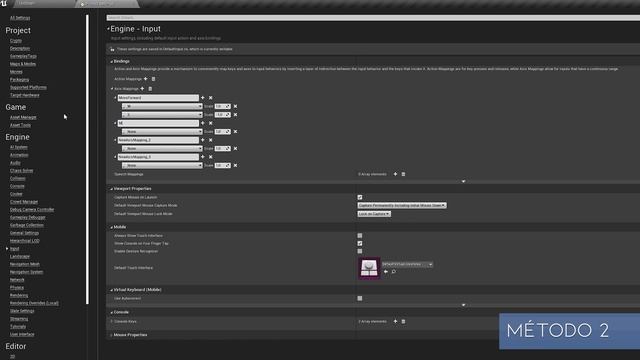Open Default Viewport Mouse Lock Mode dropdown

click(x=374, y=214)
